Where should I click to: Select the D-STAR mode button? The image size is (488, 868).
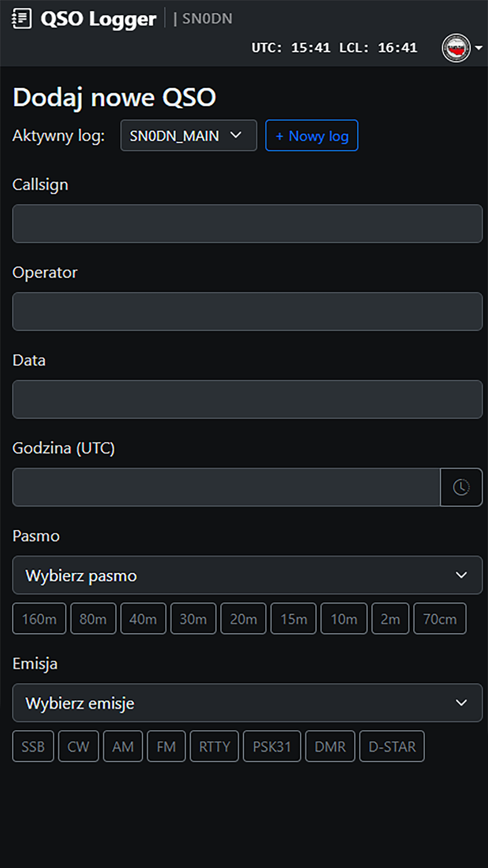pyautogui.click(x=391, y=746)
